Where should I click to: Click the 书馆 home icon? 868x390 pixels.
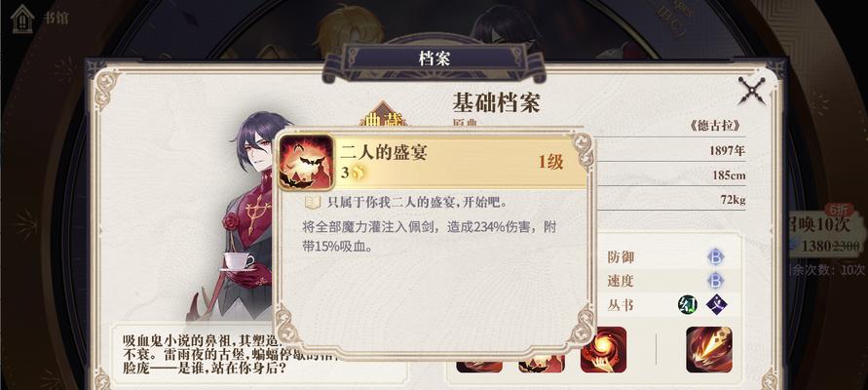(22, 19)
